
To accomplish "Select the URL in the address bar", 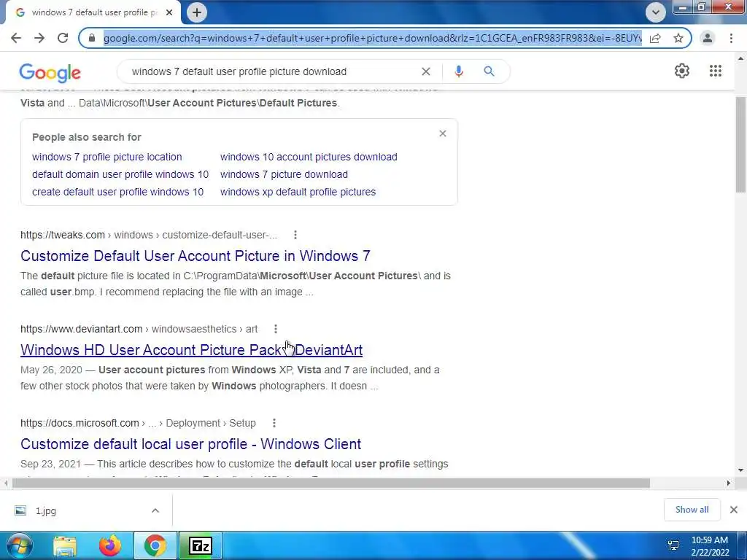I will pyautogui.click(x=373, y=38).
